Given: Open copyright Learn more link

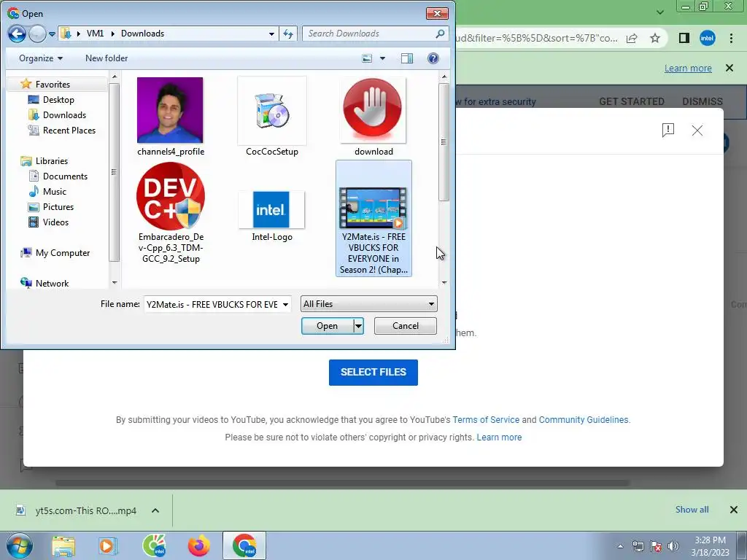Looking at the screenshot, I should [499, 437].
